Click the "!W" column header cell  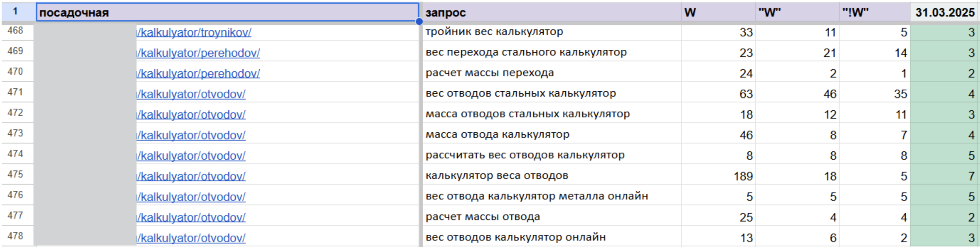tap(874, 13)
